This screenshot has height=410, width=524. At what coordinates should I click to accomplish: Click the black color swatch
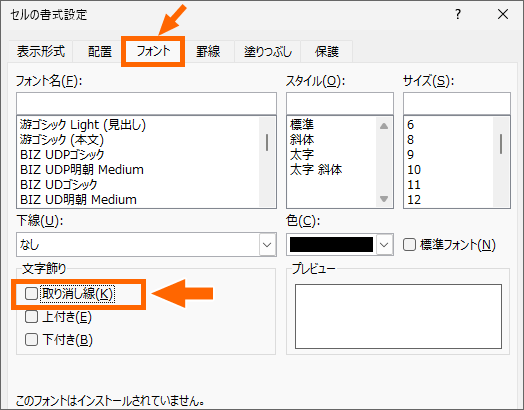click(x=331, y=245)
